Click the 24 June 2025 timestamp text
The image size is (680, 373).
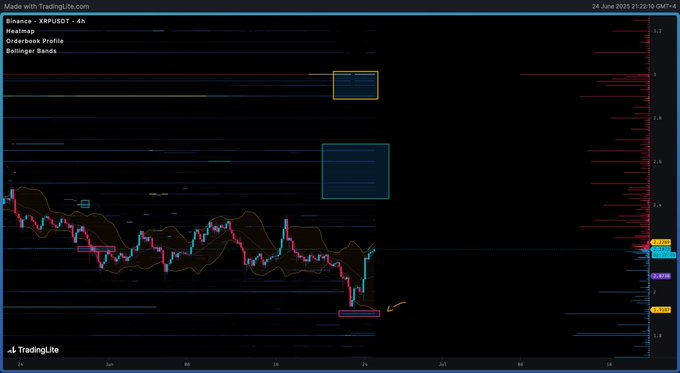pos(634,7)
